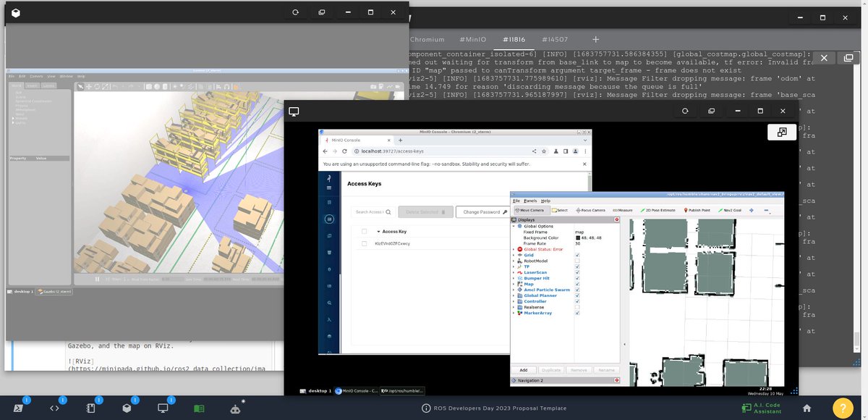
Task: Collapse the Global Options tree node
Action: pos(514,226)
